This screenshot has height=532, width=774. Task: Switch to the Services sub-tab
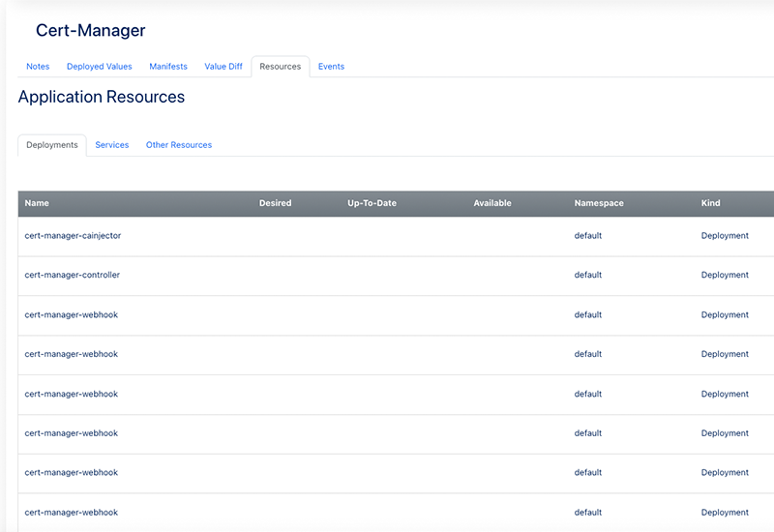[112, 145]
